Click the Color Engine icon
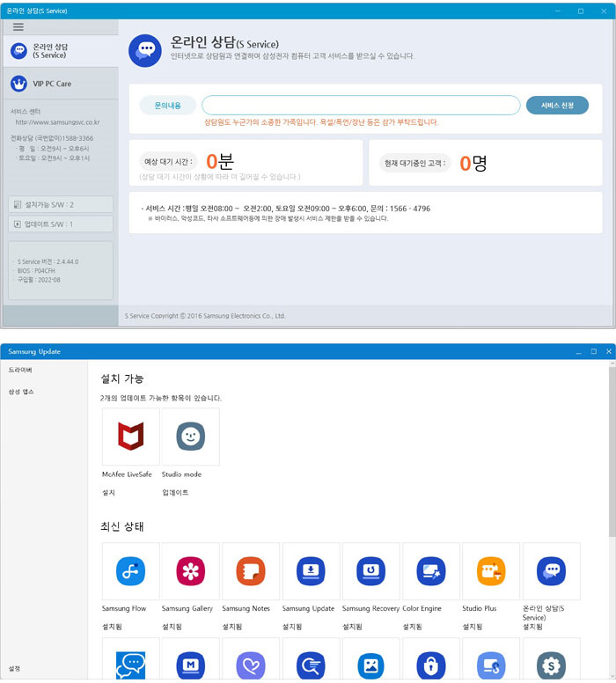The width and height of the screenshot is (616, 683). tap(431, 571)
